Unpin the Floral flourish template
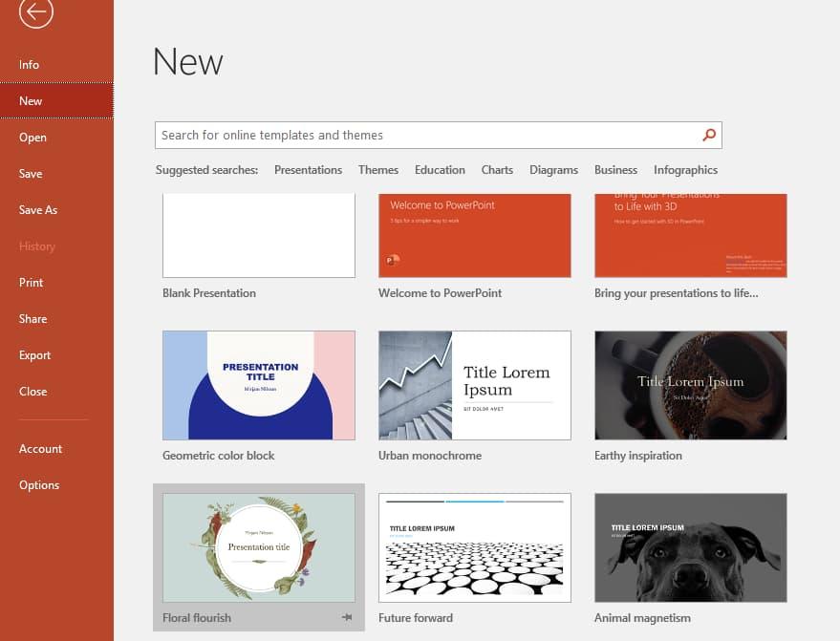Image resolution: width=840 pixels, height=641 pixels. [x=346, y=618]
